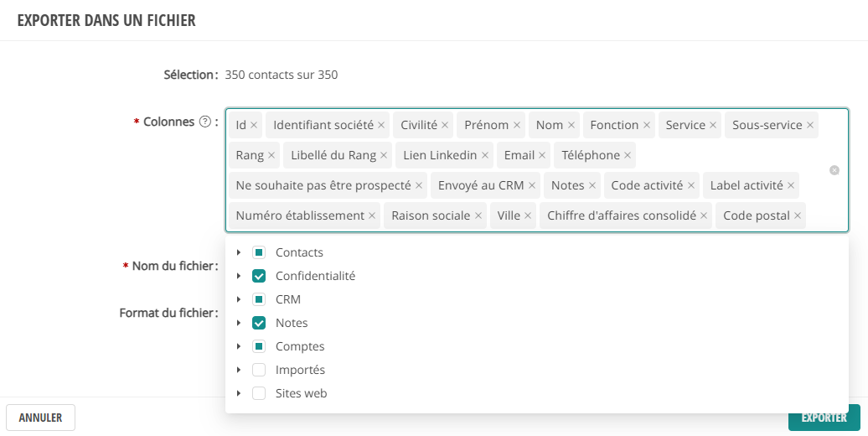Image resolution: width=868 pixels, height=436 pixels.
Task: Clear all selected columns icon
Action: [x=834, y=170]
